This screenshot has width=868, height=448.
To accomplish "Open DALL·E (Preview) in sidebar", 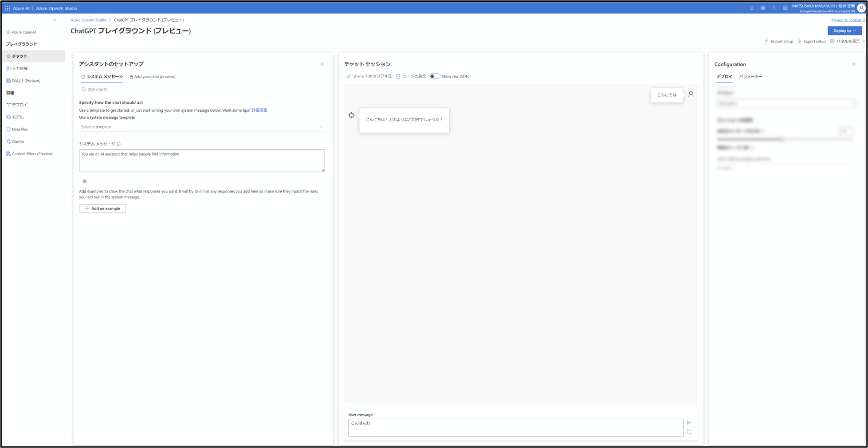I will point(23,81).
